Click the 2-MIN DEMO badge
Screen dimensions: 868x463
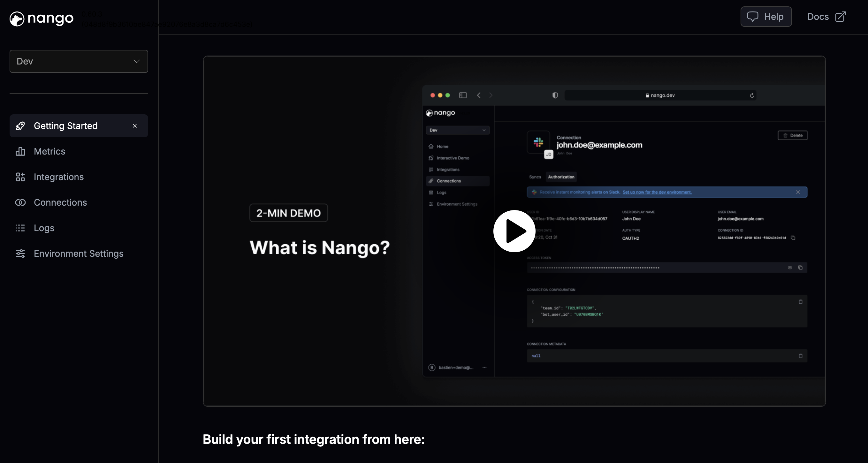tap(288, 213)
